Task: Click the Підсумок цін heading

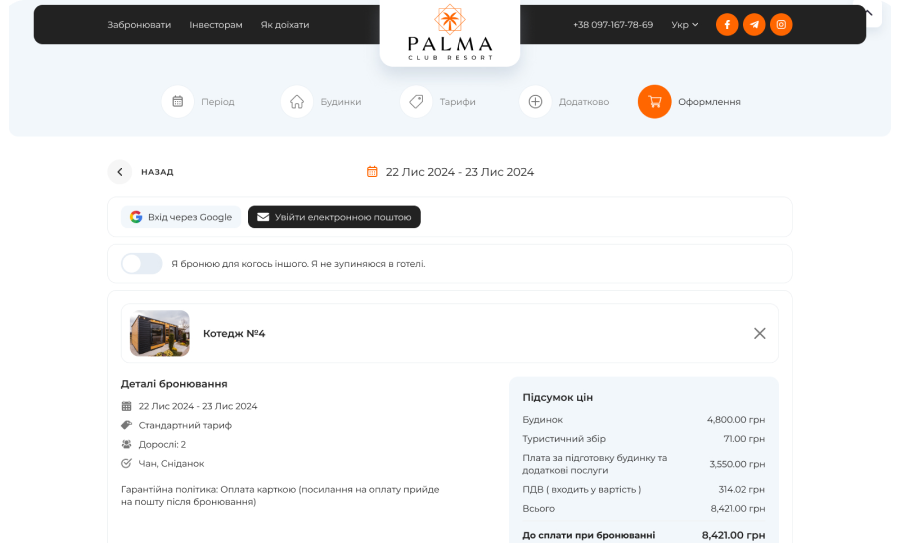Action: 557,397
